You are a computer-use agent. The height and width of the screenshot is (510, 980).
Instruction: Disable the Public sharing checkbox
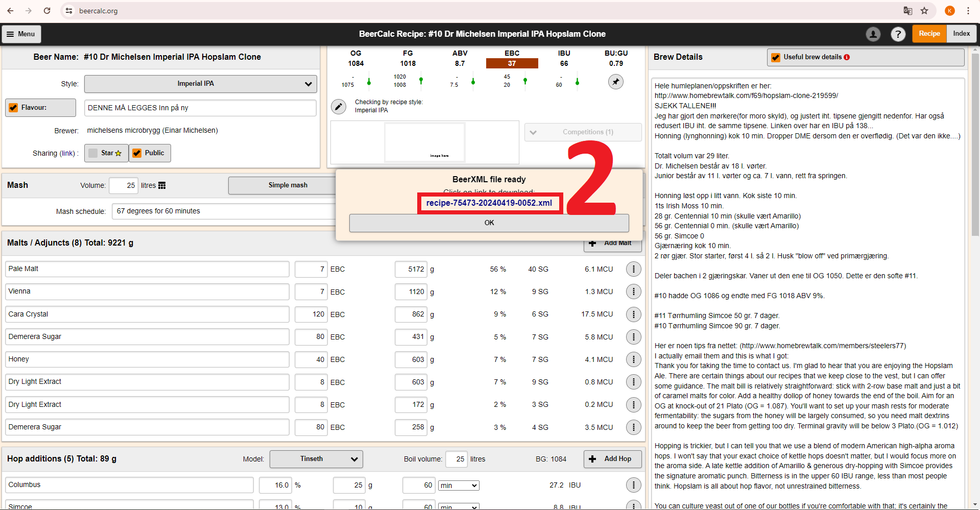137,153
